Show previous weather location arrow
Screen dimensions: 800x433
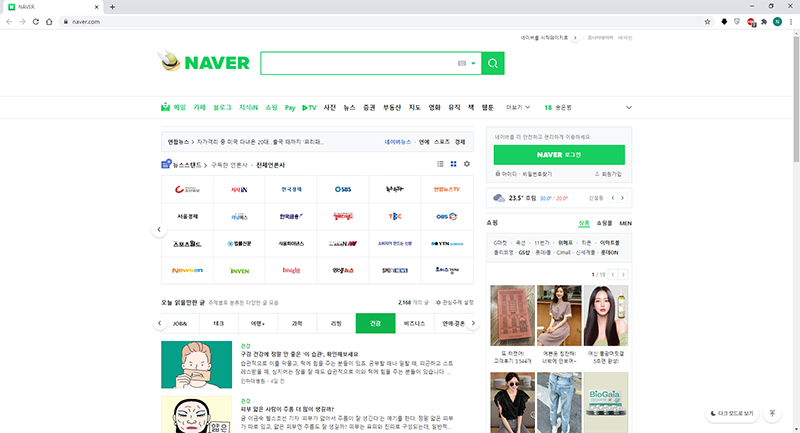tap(613, 198)
